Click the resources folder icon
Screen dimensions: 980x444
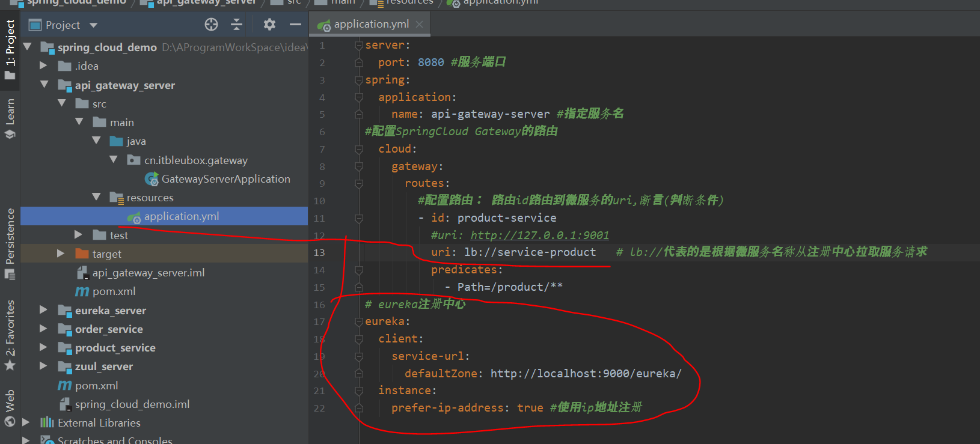(117, 198)
